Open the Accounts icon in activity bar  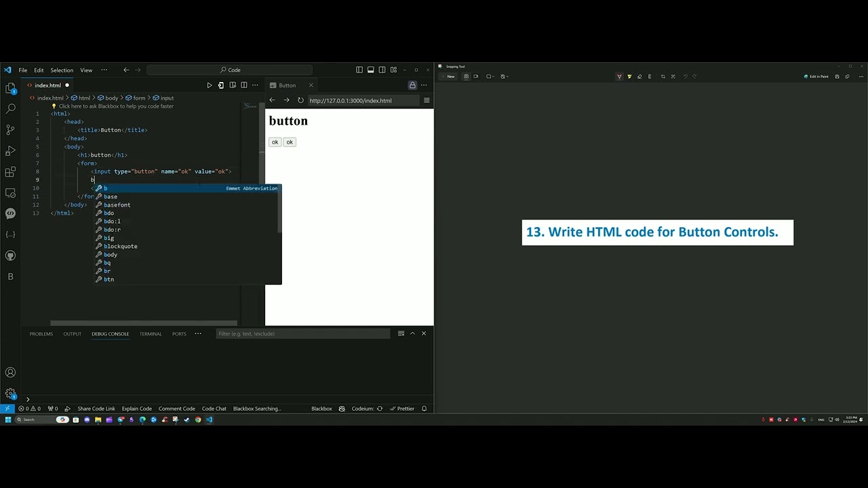(10, 372)
